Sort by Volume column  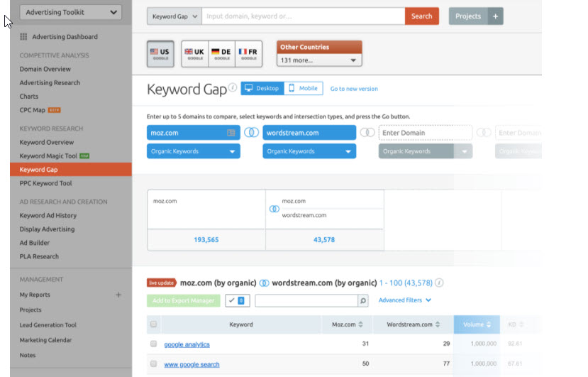point(477,324)
